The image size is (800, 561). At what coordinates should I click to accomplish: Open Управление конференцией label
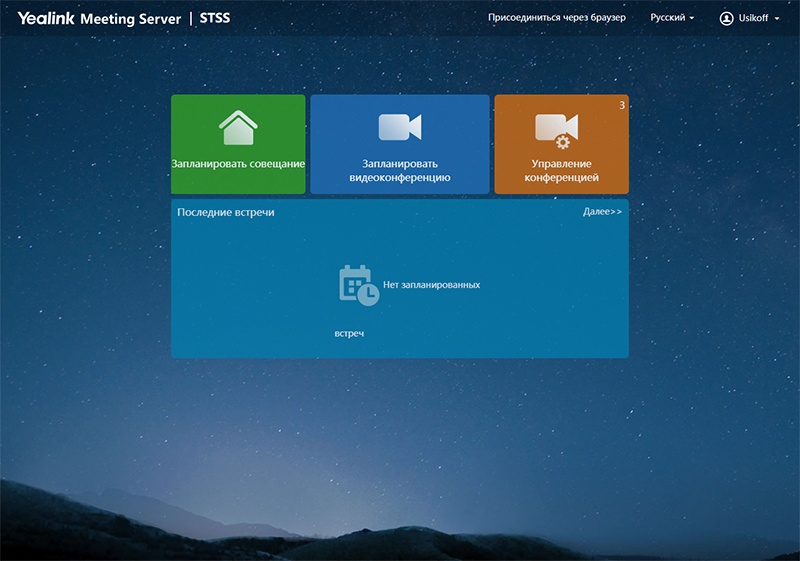coord(561,170)
